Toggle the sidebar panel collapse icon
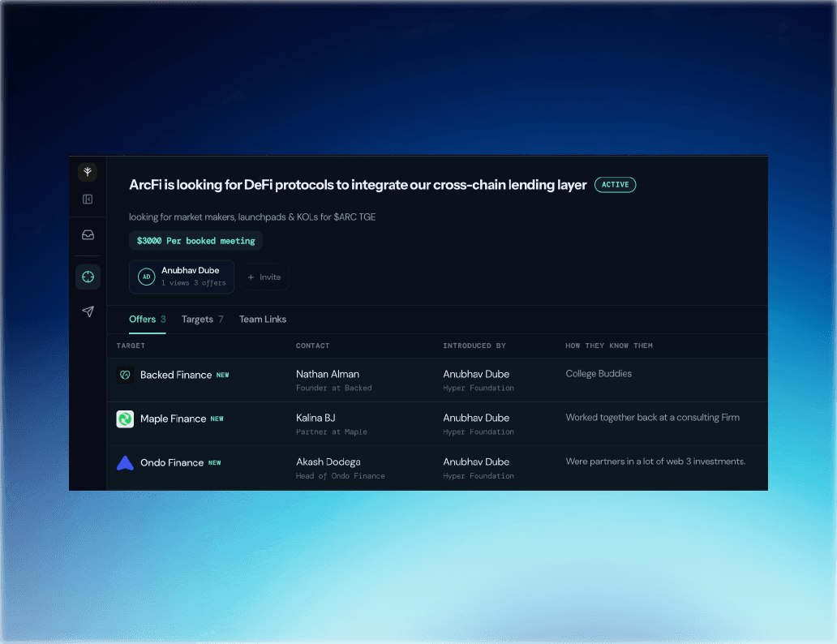The width and height of the screenshot is (837, 644). click(x=88, y=200)
